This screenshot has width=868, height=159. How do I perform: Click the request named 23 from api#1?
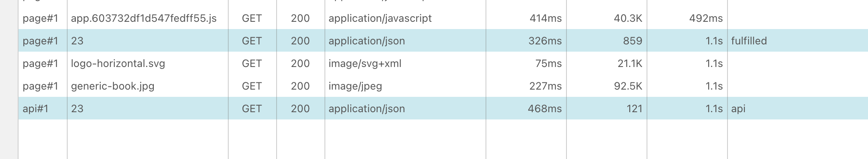pos(77,109)
